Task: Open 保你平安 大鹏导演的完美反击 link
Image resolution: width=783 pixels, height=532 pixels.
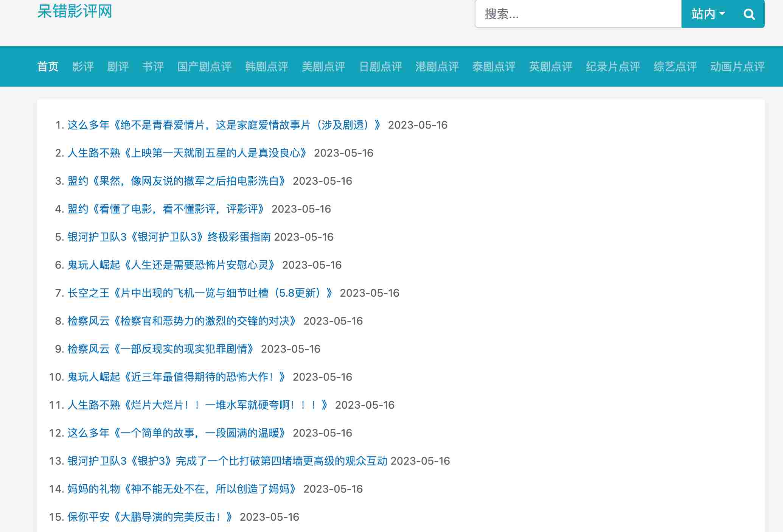Action: pos(150,517)
